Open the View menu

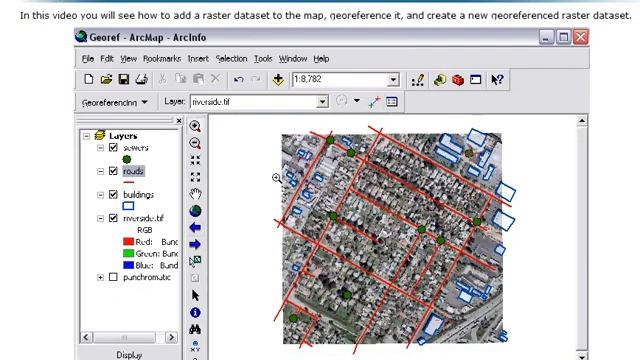click(129, 59)
